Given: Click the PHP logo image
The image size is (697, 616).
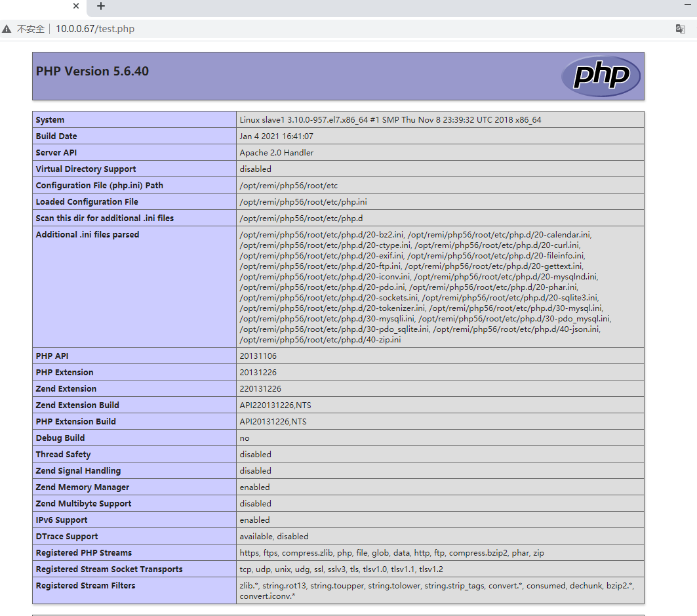Looking at the screenshot, I should tap(601, 75).
